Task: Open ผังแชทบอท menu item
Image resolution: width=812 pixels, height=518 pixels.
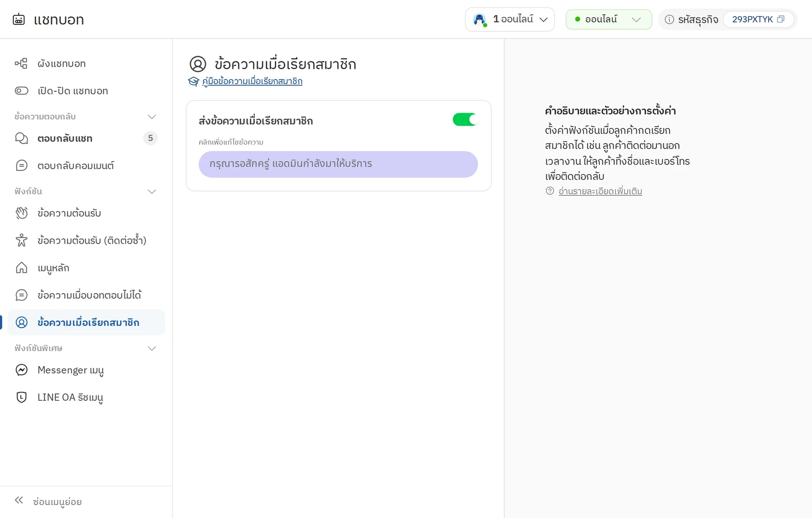Action: (86, 64)
